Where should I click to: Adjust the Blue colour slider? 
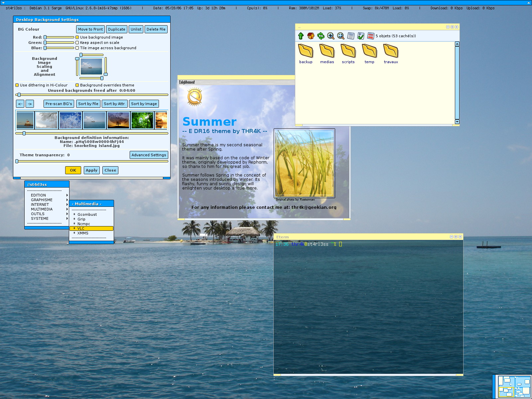(x=59, y=48)
